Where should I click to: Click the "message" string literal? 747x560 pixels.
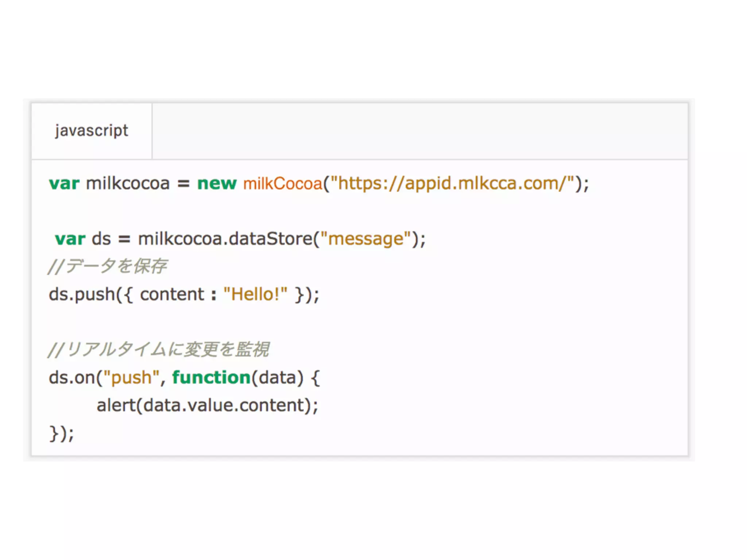(x=365, y=239)
